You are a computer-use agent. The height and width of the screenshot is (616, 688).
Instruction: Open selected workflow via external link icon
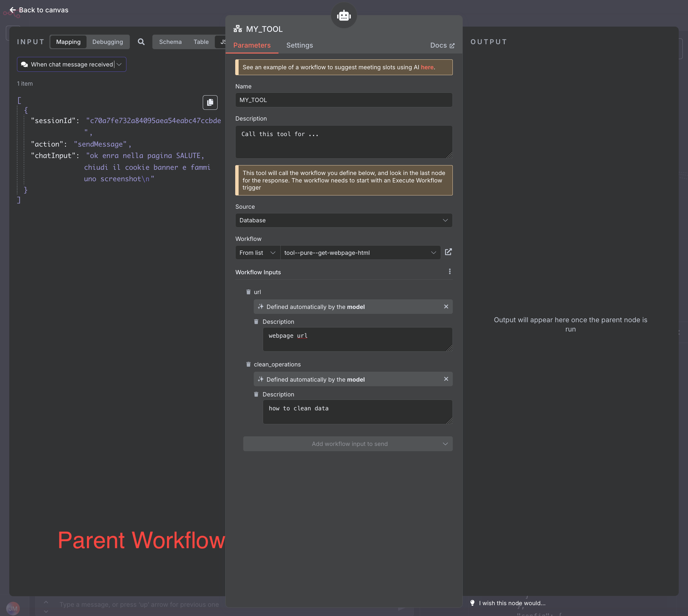[x=448, y=252]
